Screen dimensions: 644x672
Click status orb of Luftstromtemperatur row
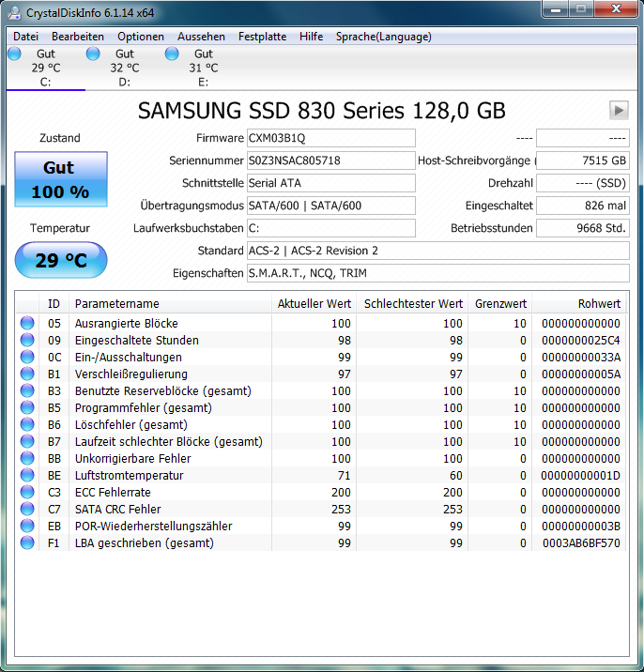pyautogui.click(x=27, y=475)
